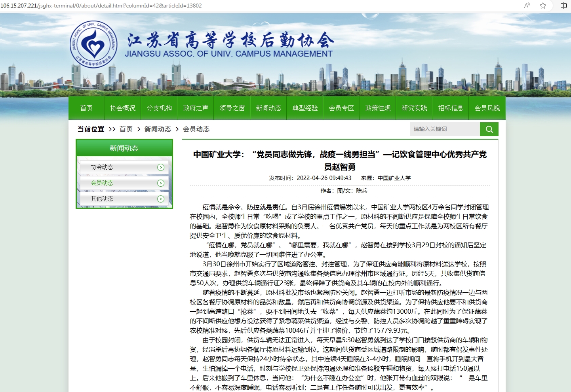
Task: Focus the 请输入关键词 search field
Action: click(445, 129)
